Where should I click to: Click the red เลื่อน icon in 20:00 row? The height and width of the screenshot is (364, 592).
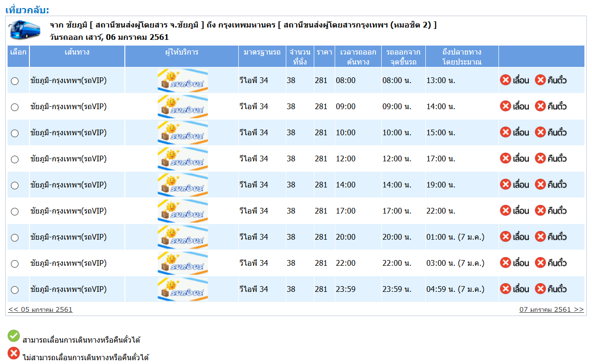click(x=505, y=236)
